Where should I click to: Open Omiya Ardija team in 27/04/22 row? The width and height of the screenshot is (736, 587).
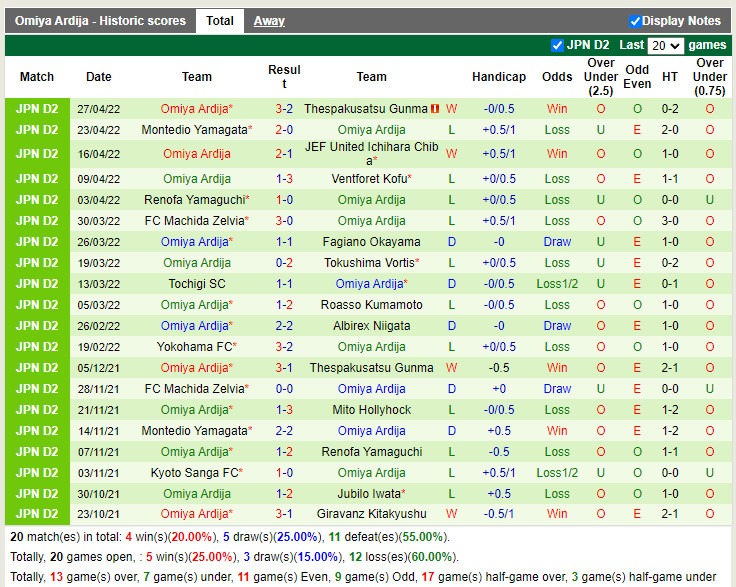click(x=197, y=109)
